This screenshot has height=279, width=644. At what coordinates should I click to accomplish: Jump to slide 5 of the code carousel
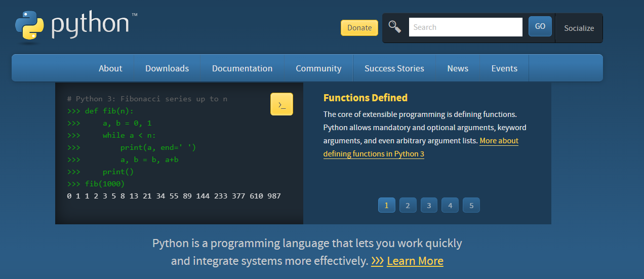(471, 205)
